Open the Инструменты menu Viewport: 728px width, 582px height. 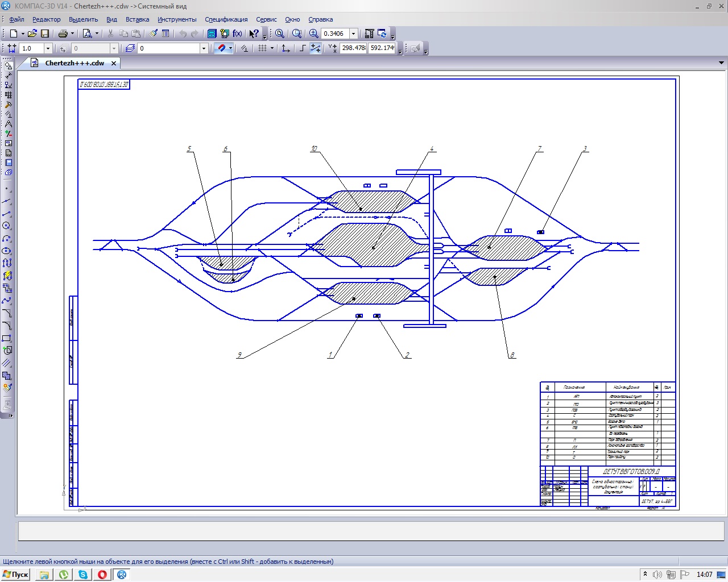pos(177,19)
